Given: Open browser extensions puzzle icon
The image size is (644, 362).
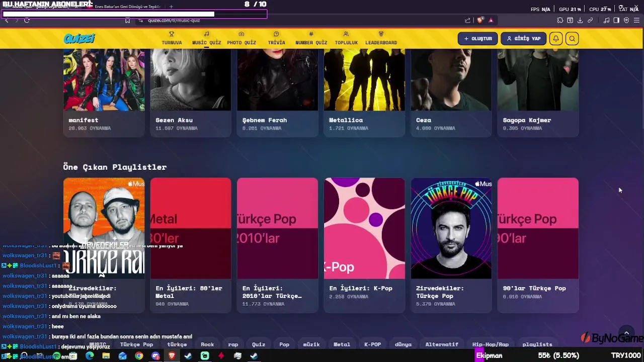Looking at the screenshot, I should (560, 20).
